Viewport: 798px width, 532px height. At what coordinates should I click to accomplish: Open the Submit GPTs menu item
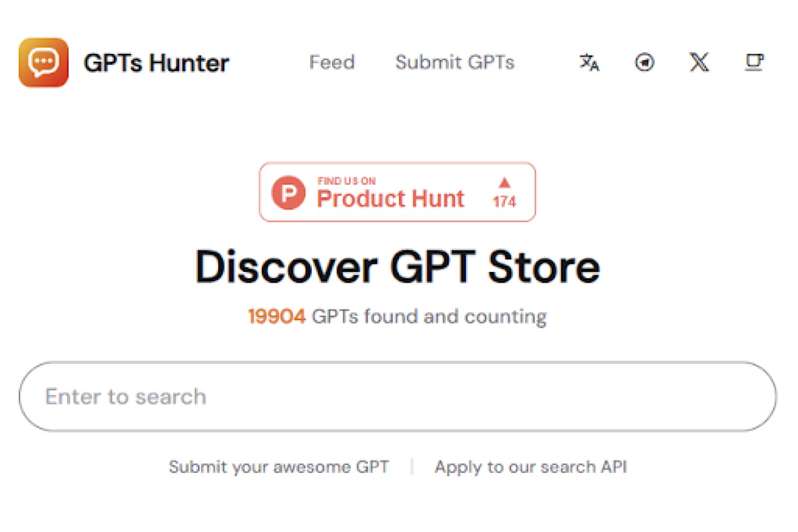coord(455,62)
